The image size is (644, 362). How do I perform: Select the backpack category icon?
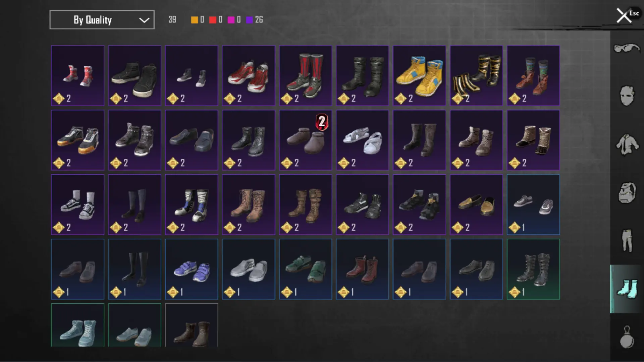tap(627, 193)
